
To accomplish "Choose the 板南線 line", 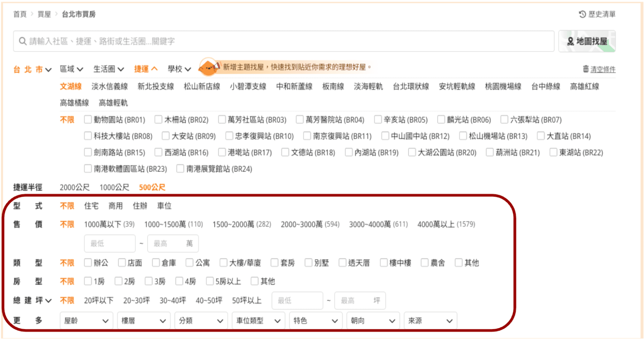I will 333,86.
